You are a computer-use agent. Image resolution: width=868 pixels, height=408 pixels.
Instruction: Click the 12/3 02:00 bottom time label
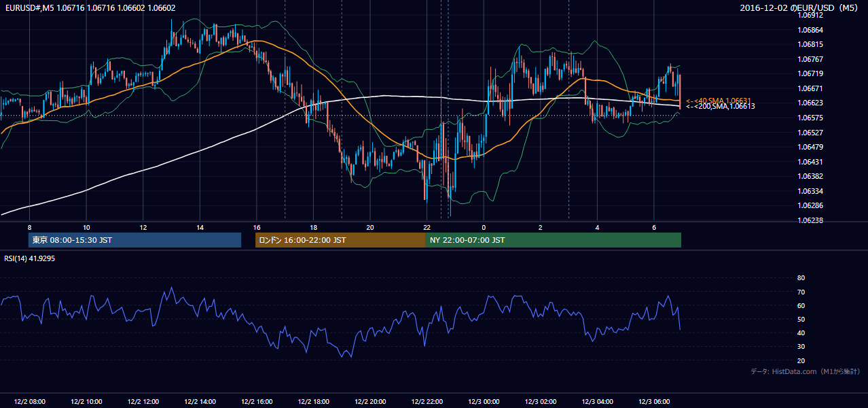pyautogui.click(x=540, y=401)
